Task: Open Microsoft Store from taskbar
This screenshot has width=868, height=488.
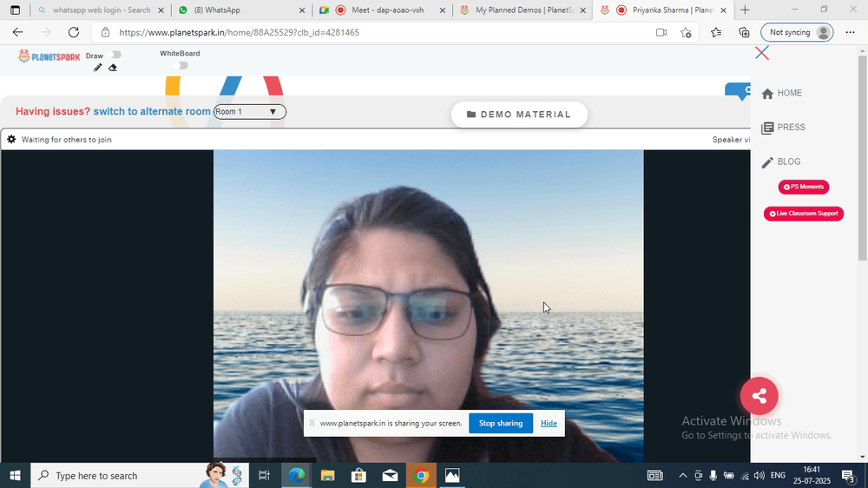Action: (358, 475)
